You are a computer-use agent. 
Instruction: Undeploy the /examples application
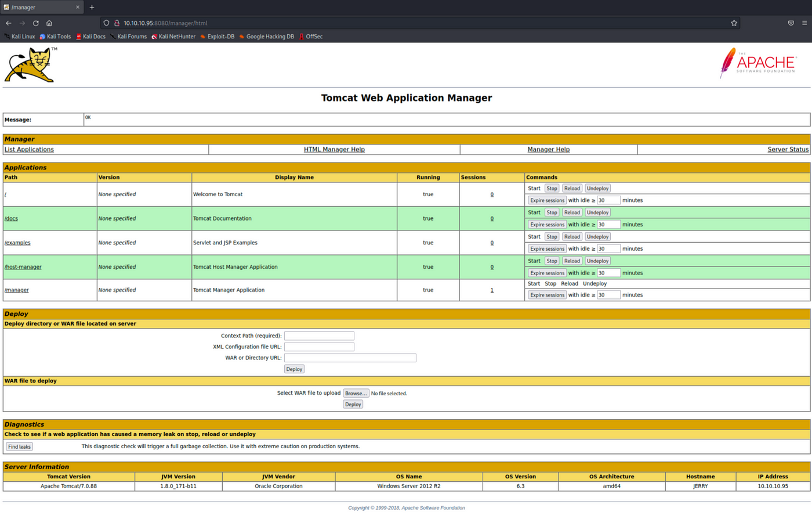(x=597, y=237)
